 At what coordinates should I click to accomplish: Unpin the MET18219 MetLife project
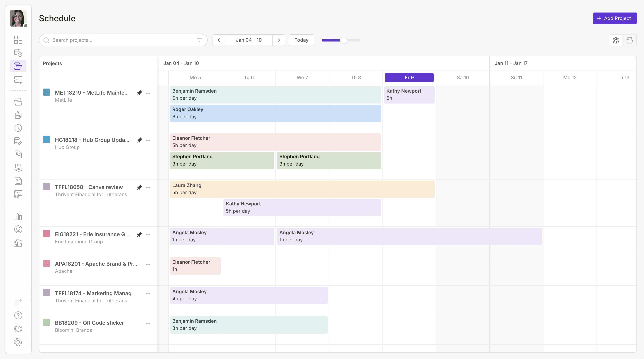click(x=140, y=93)
